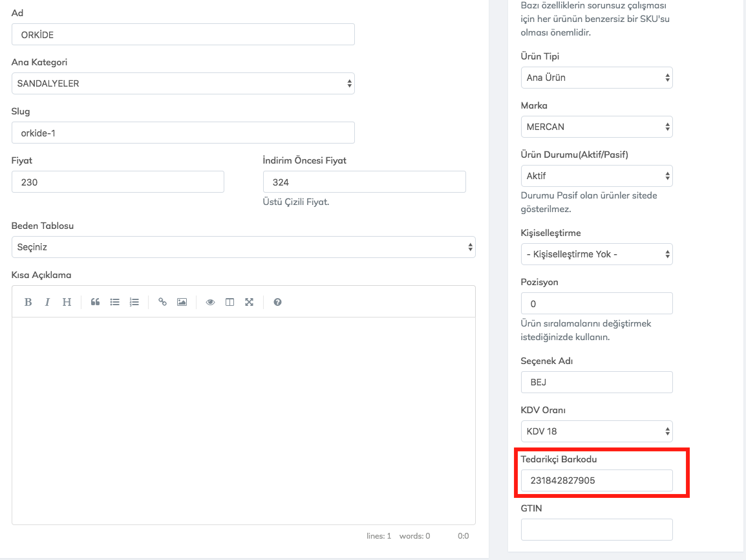Create an unordered bullet list
The width and height of the screenshot is (746, 560).
click(114, 302)
